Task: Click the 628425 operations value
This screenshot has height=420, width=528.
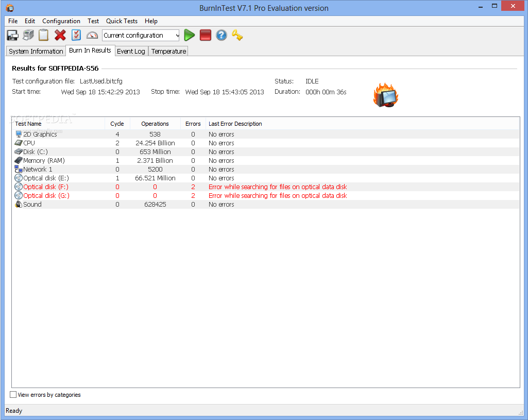Action: pyautogui.click(x=155, y=204)
